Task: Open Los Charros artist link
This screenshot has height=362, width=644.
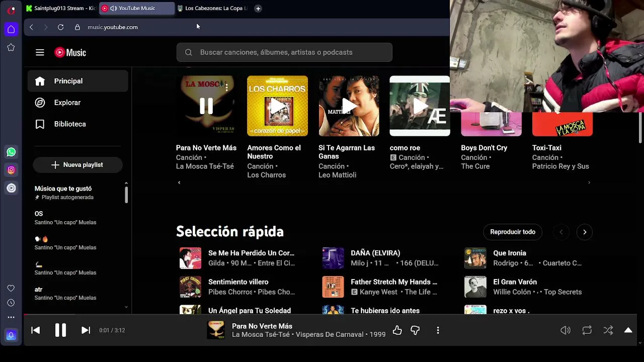Action: (266, 175)
